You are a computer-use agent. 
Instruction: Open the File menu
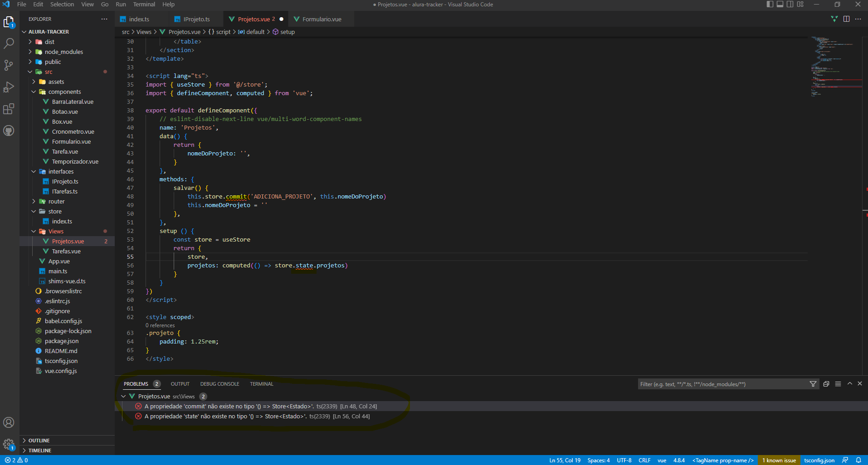click(x=21, y=5)
